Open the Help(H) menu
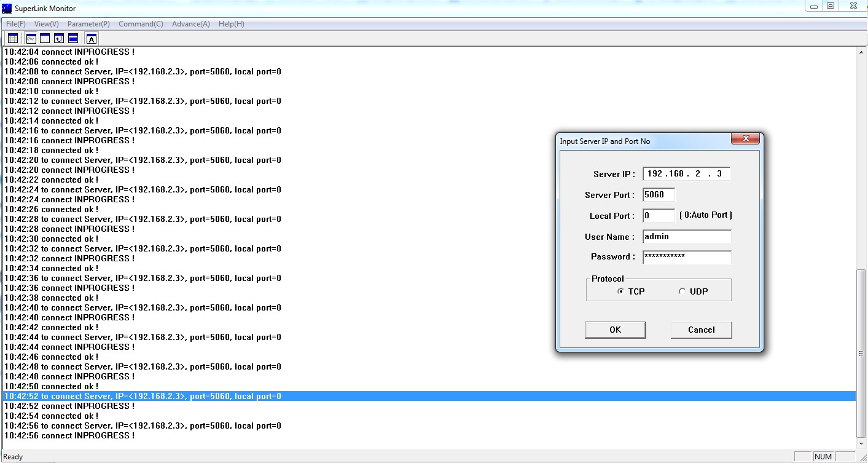The image size is (868, 463). click(232, 24)
